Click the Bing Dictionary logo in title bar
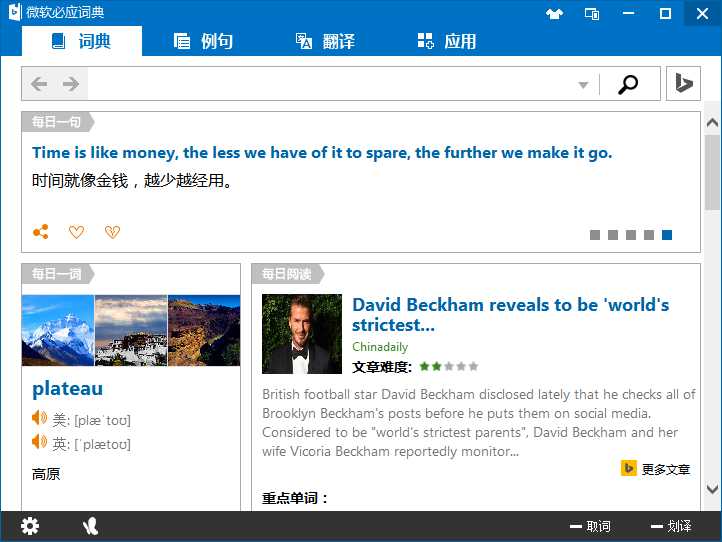722x542 pixels. 15,12
